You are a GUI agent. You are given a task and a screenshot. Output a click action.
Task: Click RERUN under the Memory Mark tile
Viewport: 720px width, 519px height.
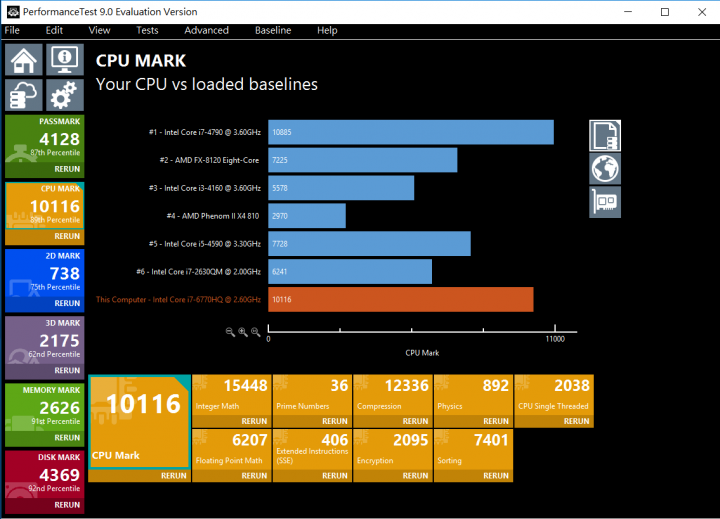tap(67, 438)
